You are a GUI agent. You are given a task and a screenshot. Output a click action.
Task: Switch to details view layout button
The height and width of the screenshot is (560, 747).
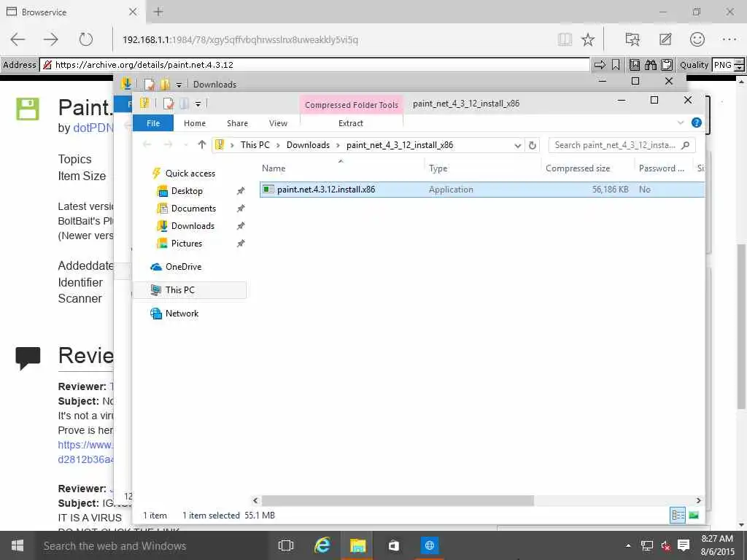(x=678, y=516)
